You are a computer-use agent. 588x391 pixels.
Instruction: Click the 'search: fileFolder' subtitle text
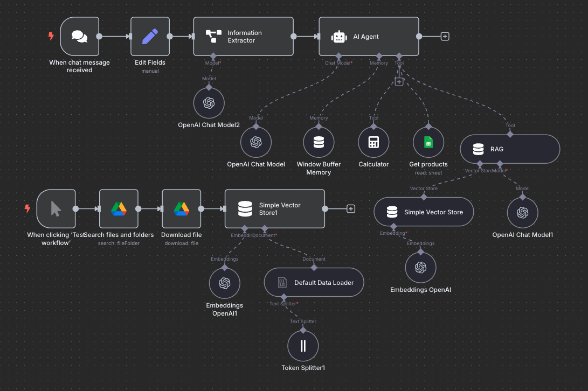[x=119, y=243]
